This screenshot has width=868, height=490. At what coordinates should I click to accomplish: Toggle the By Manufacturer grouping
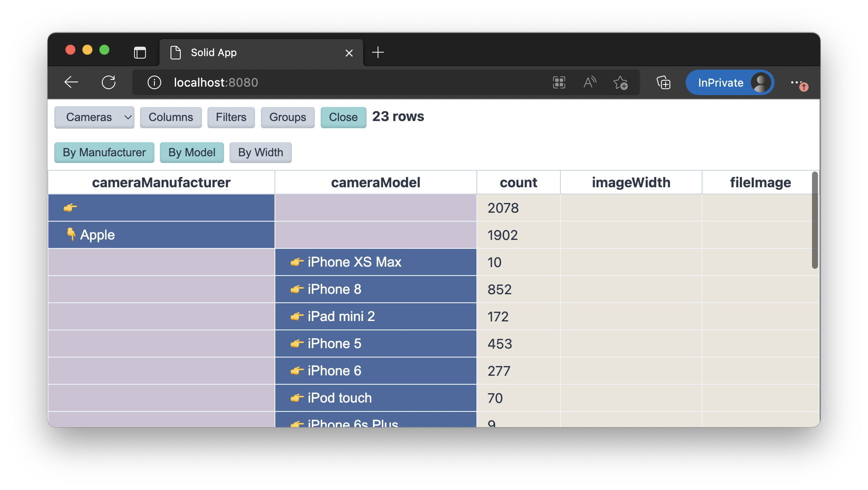[104, 152]
